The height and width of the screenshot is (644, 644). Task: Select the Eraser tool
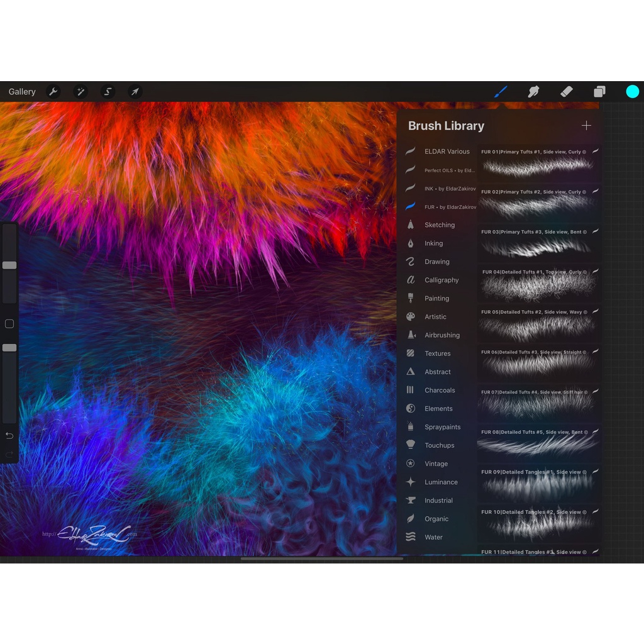(567, 92)
